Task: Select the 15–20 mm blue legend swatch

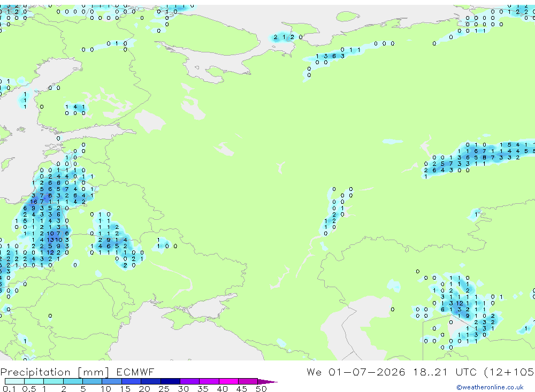Action: (131, 381)
